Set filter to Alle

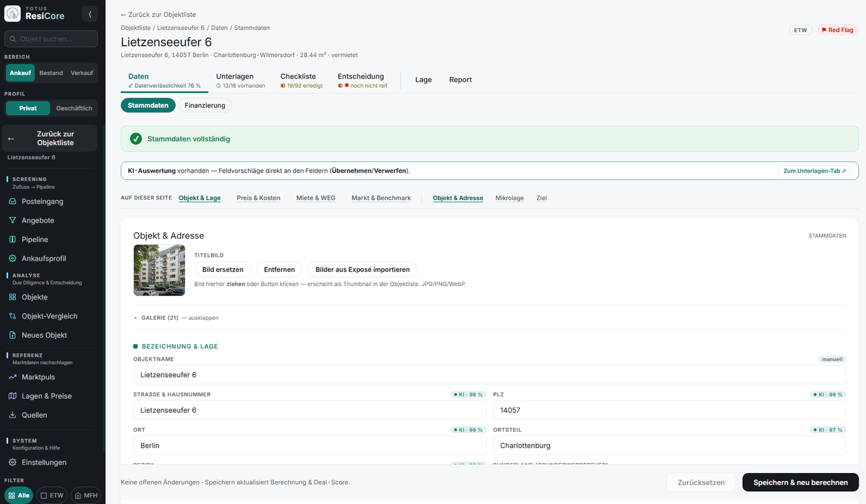coord(19,495)
